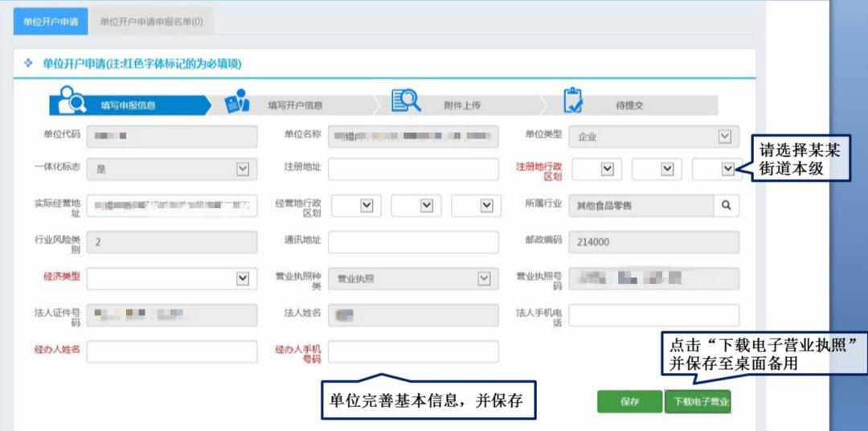868x431 pixels.
Task: Click the 附件上传 magnifier-list icon
Action: (407, 101)
